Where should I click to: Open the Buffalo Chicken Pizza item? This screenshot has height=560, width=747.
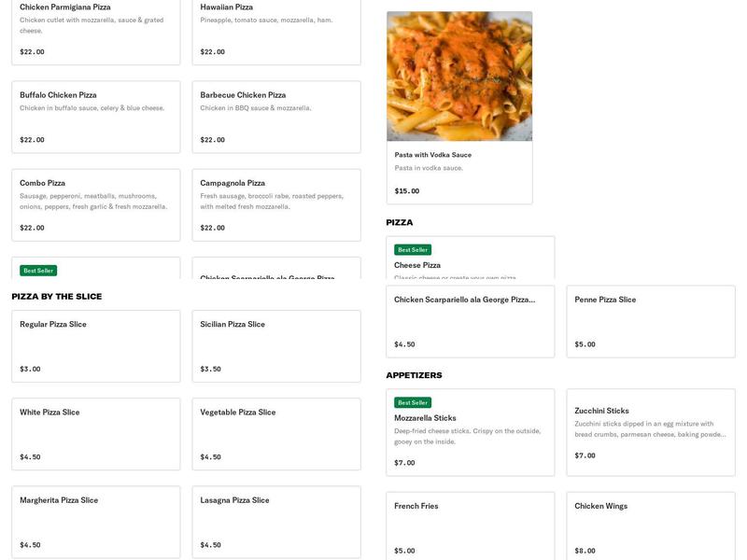(95, 117)
